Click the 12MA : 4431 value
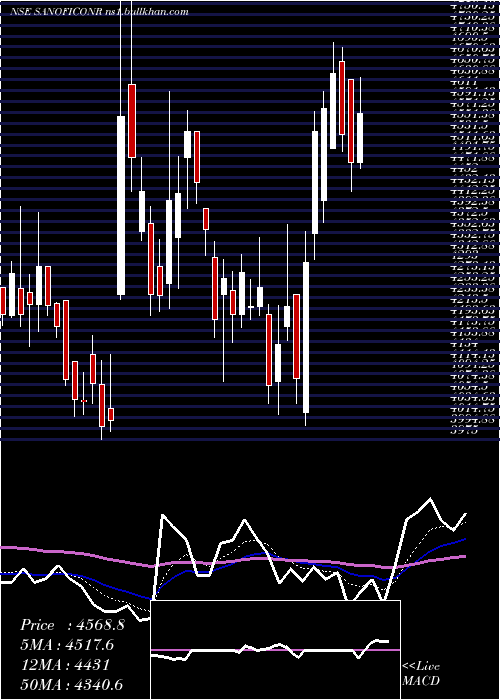This screenshot has width=500, height=700. tap(65, 665)
